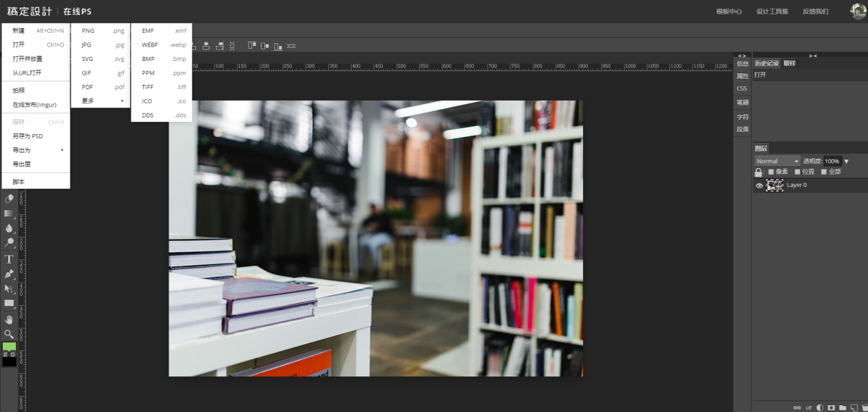
Task: Choose 导出层 menu item
Action: [x=36, y=164]
